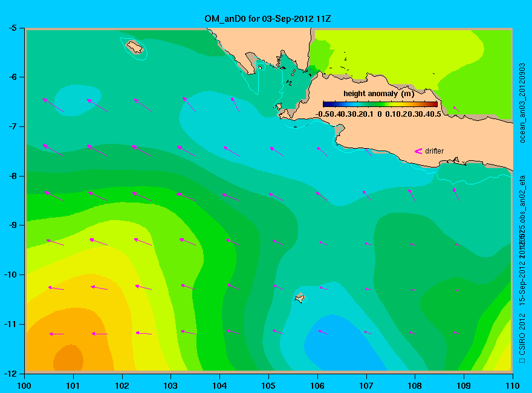Click the magenta drifter arrowhead legend symbol

coord(418,151)
